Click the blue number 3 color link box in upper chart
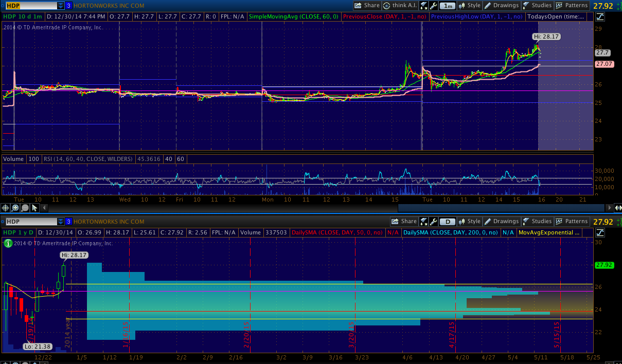 tap(68, 6)
